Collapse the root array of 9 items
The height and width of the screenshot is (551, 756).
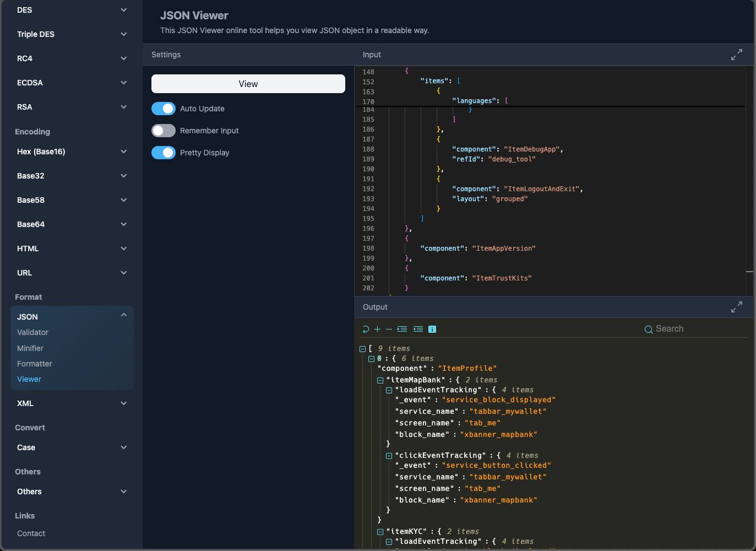pyautogui.click(x=362, y=349)
